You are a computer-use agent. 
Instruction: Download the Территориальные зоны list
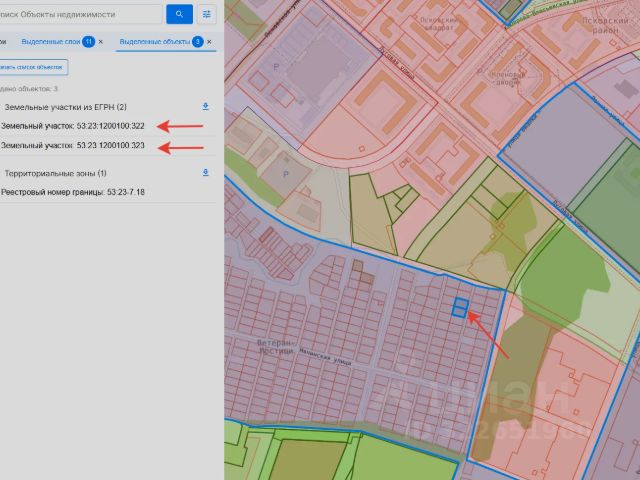(x=206, y=173)
